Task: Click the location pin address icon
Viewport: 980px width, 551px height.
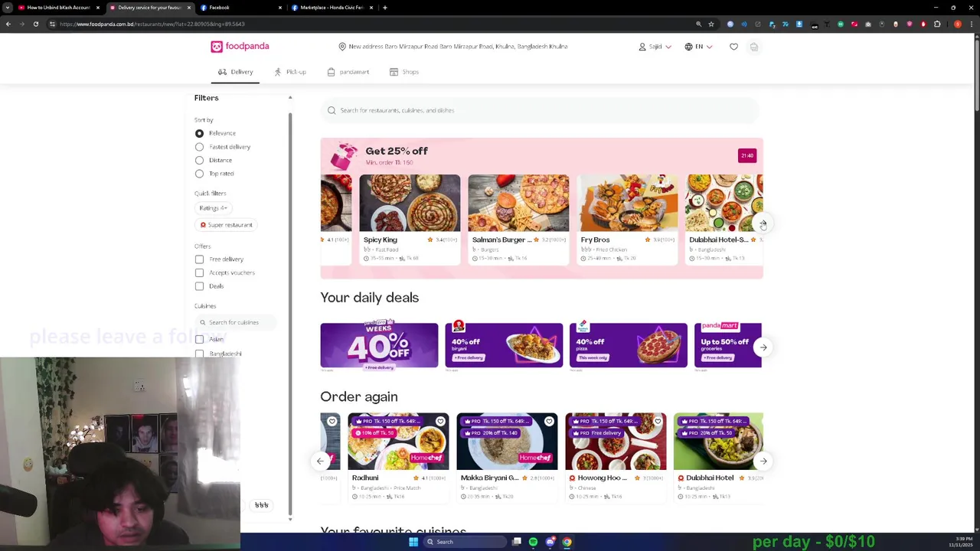Action: click(342, 47)
